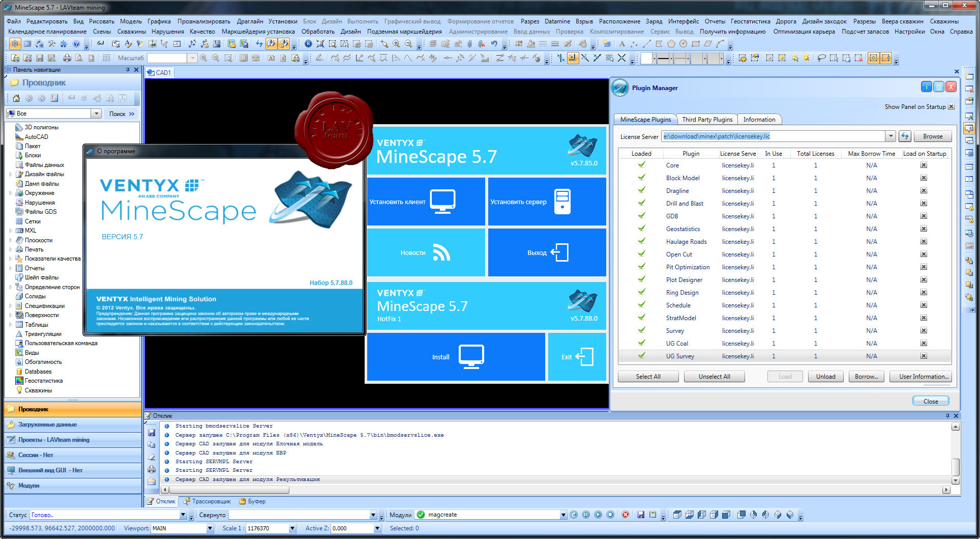Toggle Load on Startup for Survey row
Screen dimensions: 980x539
(924, 331)
